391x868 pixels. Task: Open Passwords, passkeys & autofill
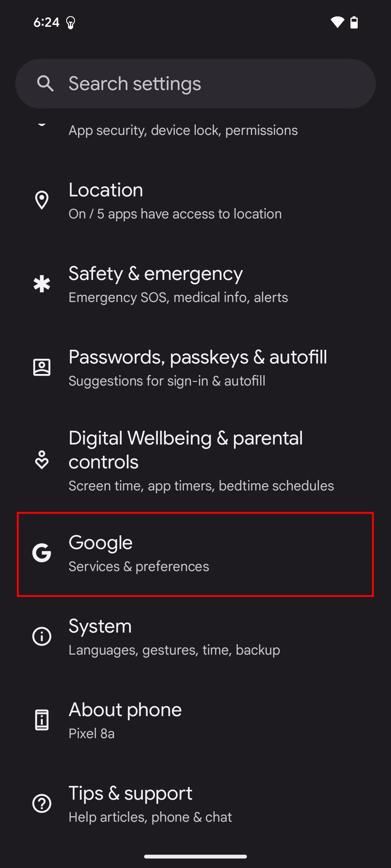click(x=195, y=368)
